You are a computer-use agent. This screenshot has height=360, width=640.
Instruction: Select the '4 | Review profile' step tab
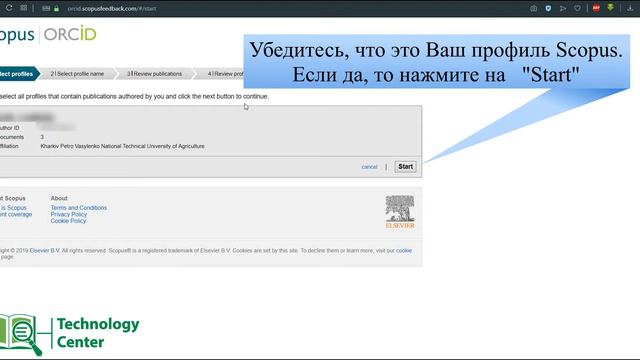pos(220,74)
